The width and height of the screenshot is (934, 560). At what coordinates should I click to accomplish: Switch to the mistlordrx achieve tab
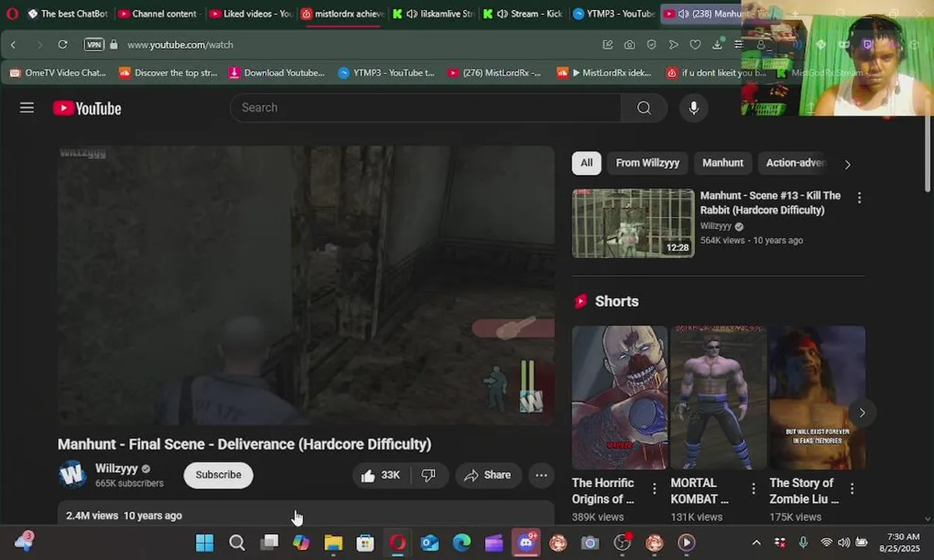(342, 14)
